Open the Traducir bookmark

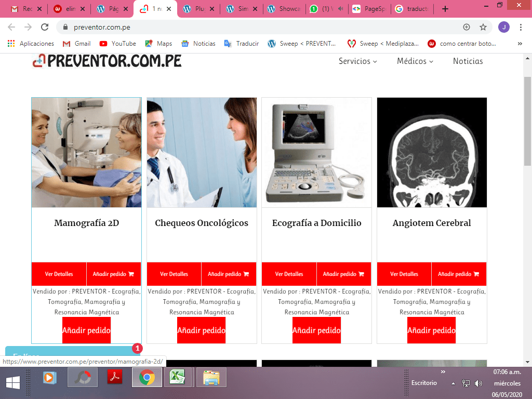[242, 44]
